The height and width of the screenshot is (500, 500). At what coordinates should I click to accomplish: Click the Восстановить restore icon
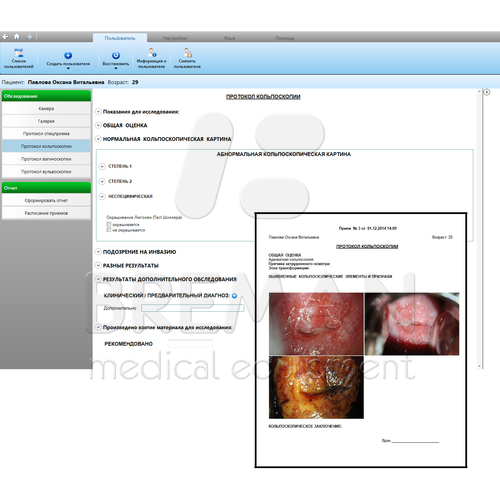(x=116, y=55)
